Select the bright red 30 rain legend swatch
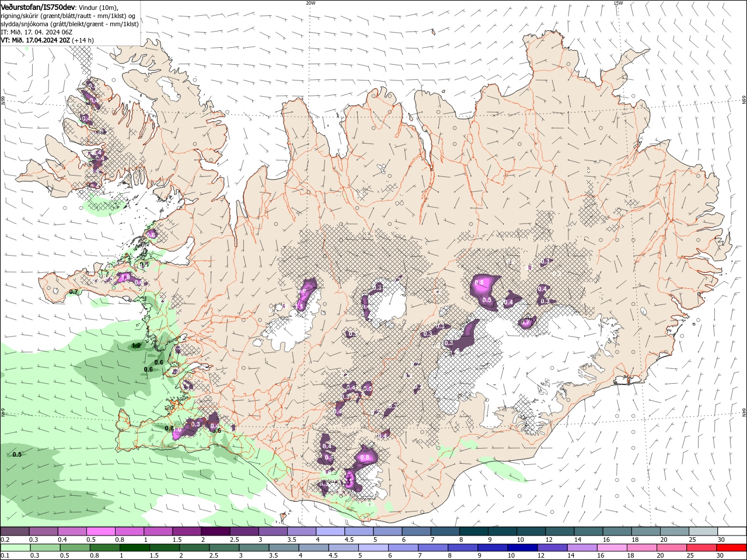 pyautogui.click(x=731, y=548)
